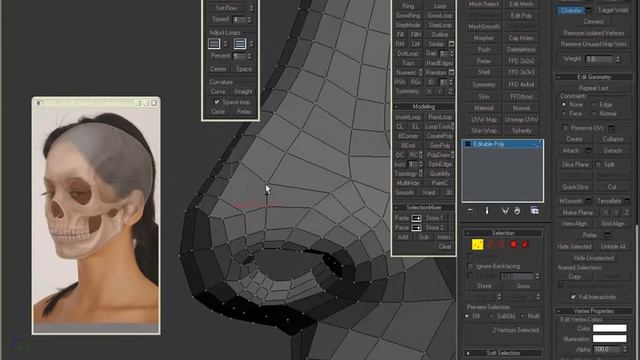This screenshot has width=640, height=360.
Task: Click skull reference image window
Action: tap(96, 216)
